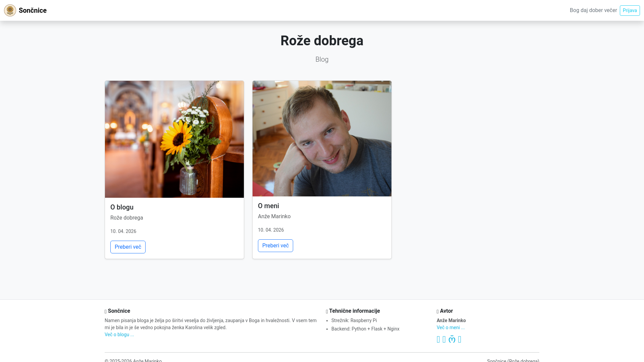The height and width of the screenshot is (362, 644).
Task: Click the 'Rože dobrega' main page heading
Action: click(x=322, y=41)
